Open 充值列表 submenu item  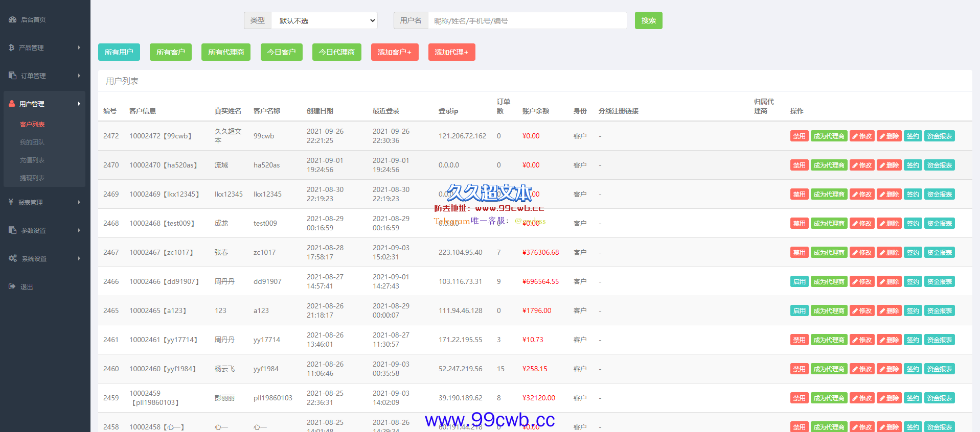32,160
